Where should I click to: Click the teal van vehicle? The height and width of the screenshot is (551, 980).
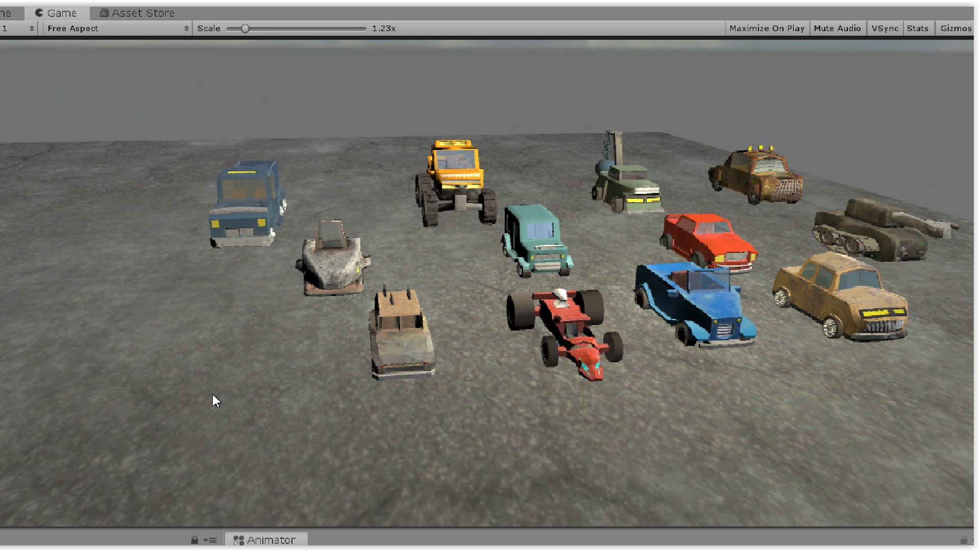pos(536,240)
